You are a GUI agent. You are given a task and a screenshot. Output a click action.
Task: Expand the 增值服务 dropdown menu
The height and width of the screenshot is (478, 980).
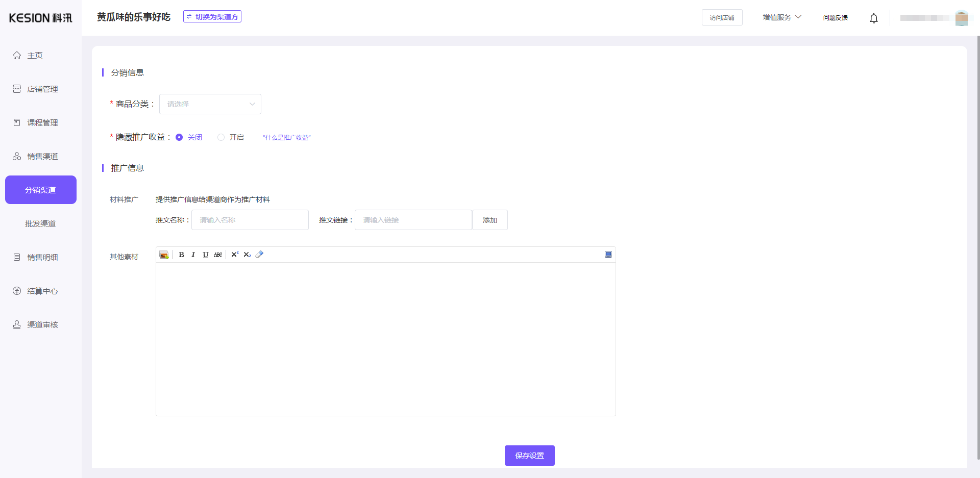[781, 17]
